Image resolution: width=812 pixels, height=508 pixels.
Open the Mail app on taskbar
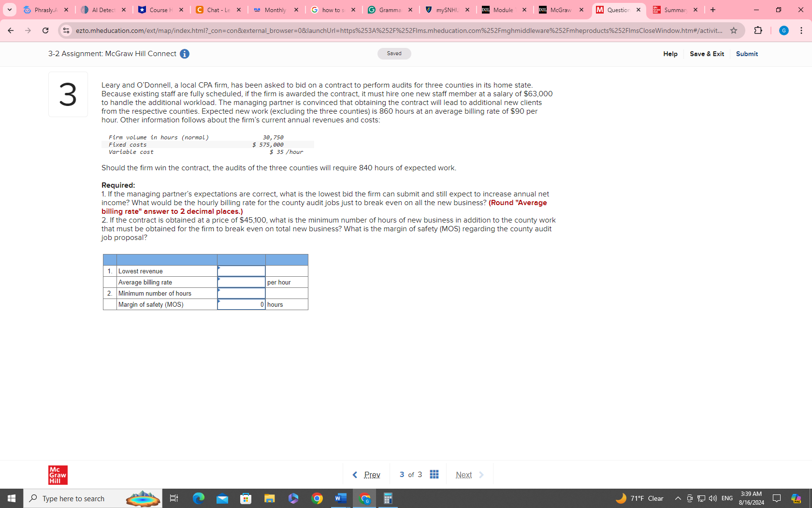(222, 498)
